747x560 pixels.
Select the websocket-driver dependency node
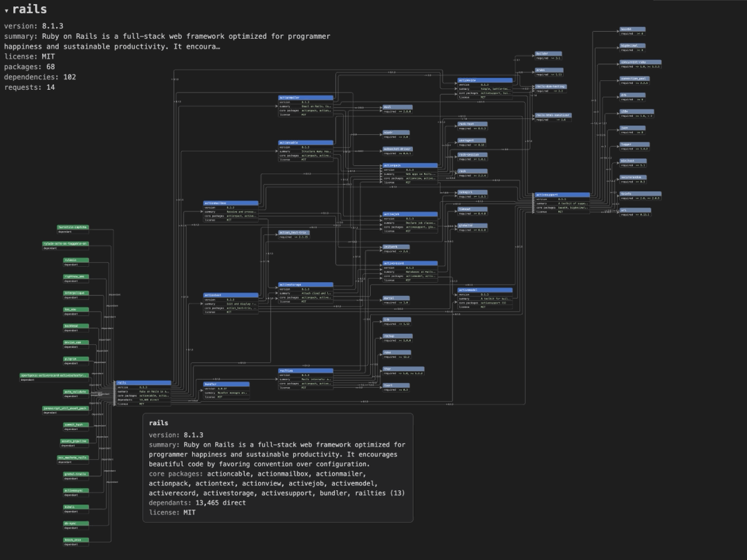[x=397, y=151]
